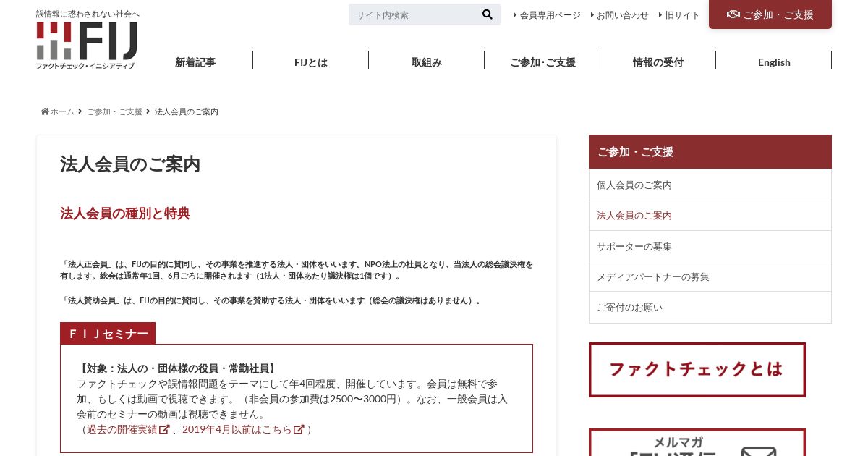Open ご参加･ご支援 navigation menu item
868x456 pixels.
point(542,62)
